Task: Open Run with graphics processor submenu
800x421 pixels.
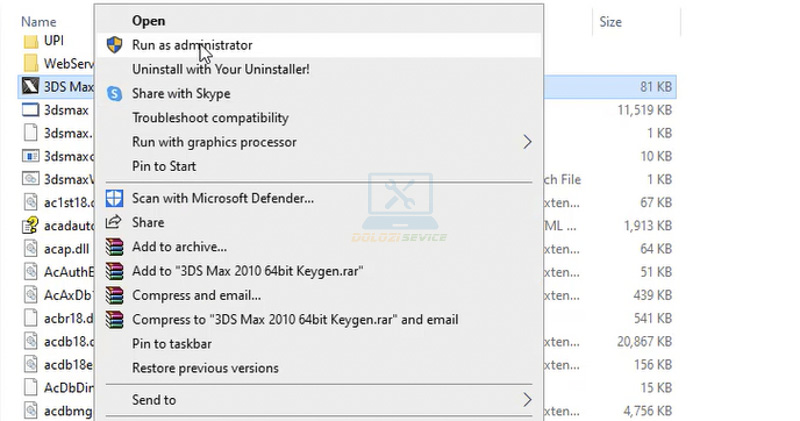Action: [x=318, y=142]
